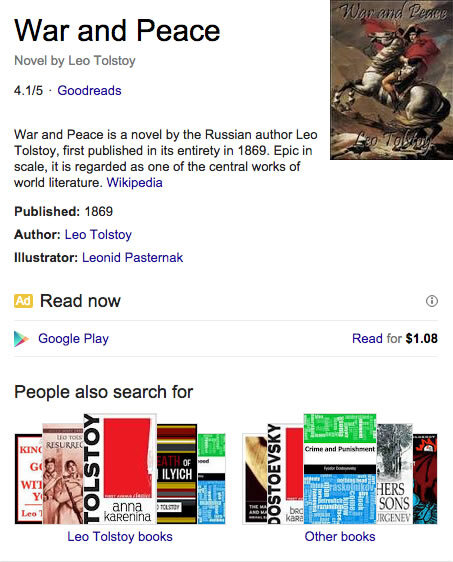Open the Leo Tolstoy books link
Screen dimensions: 453x562
pyautogui.click(x=120, y=537)
